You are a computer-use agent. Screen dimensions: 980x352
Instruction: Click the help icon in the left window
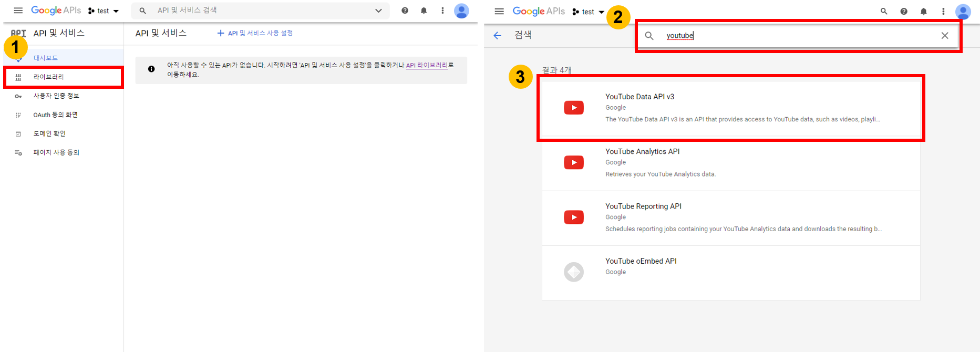pyautogui.click(x=405, y=11)
